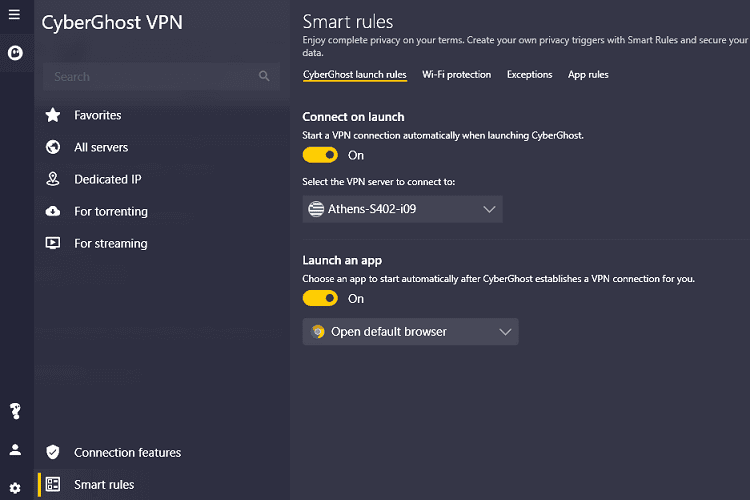Viewport: 750px width, 500px height.
Task: Open the Athens-S402-i09 server dropdown
Action: coord(403,209)
